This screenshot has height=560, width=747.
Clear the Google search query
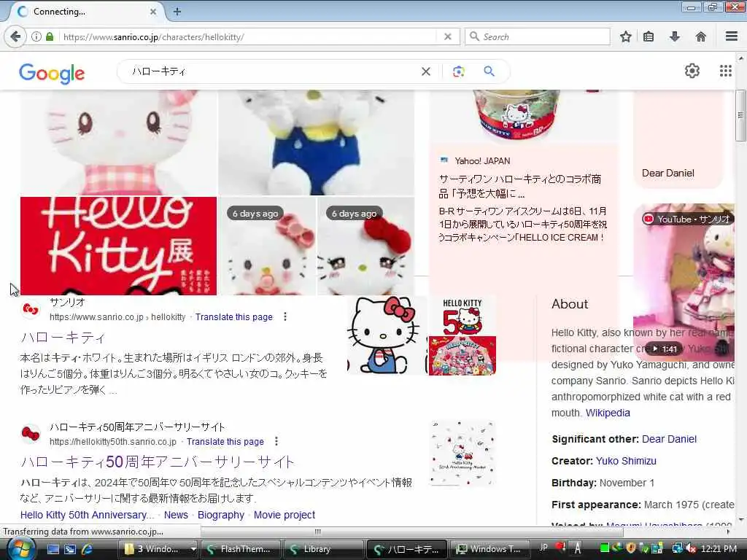click(x=426, y=71)
